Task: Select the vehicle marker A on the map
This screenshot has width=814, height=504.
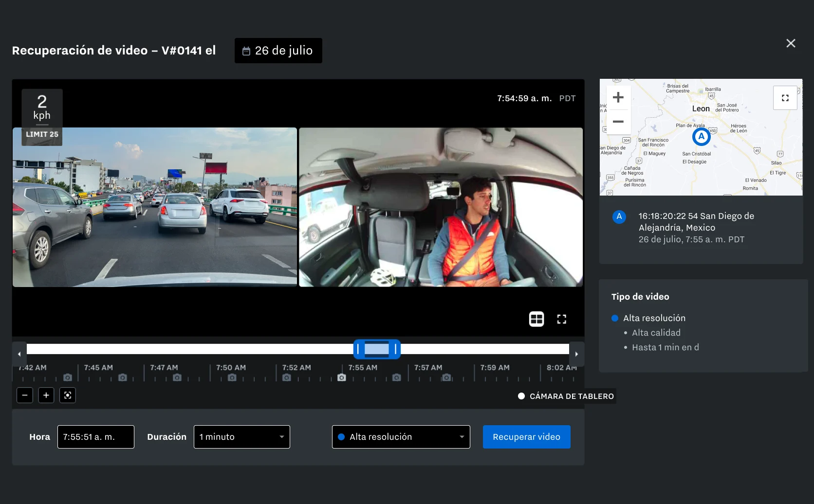Action: [701, 137]
